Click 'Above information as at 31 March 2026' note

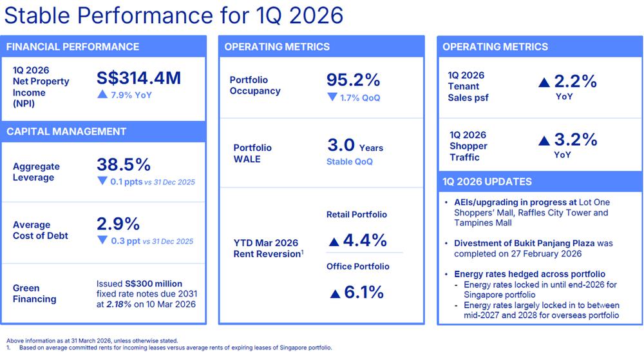[x=92, y=340]
